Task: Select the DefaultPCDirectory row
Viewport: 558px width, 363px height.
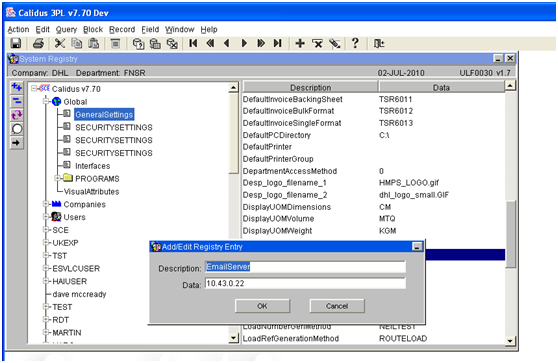Action: click(374, 135)
